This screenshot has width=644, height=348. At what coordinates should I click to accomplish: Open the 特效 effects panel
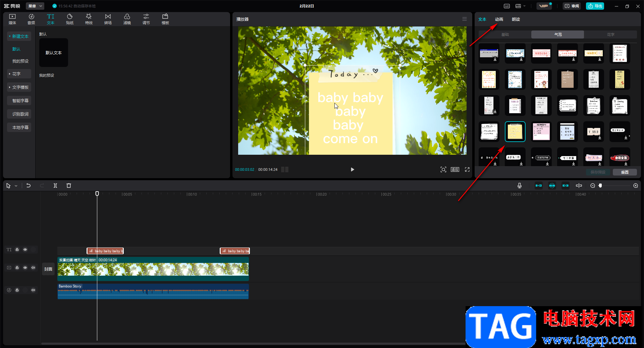89,19
